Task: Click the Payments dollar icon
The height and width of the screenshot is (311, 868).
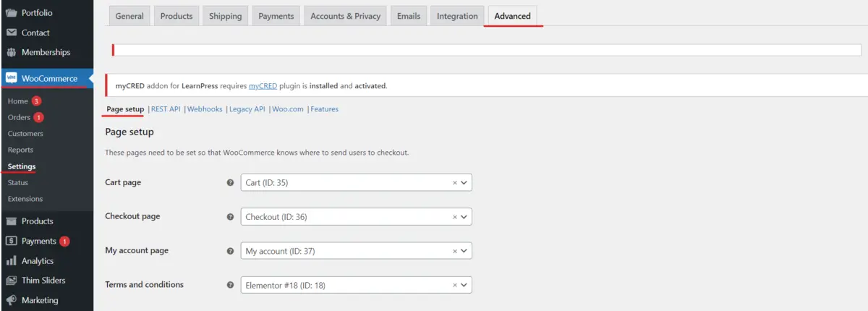Action: (12, 241)
